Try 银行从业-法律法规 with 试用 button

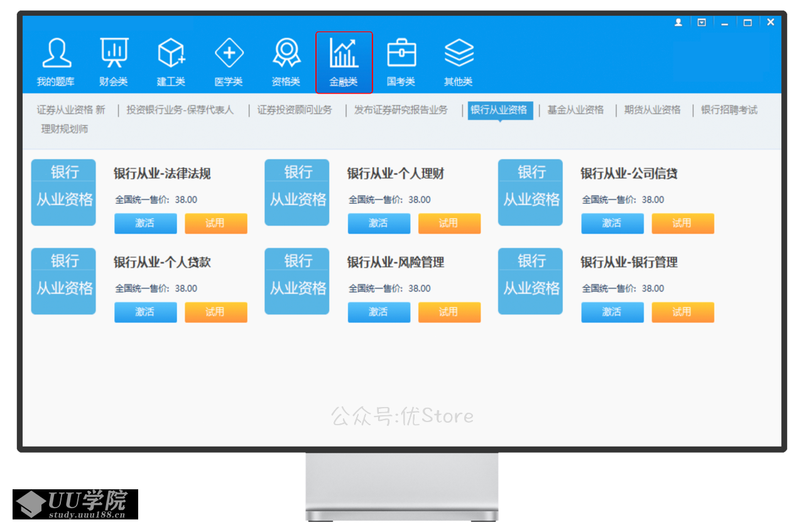pos(216,223)
